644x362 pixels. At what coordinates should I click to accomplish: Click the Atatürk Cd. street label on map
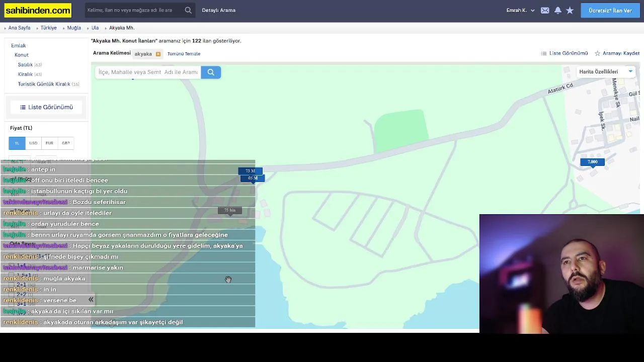(x=560, y=88)
